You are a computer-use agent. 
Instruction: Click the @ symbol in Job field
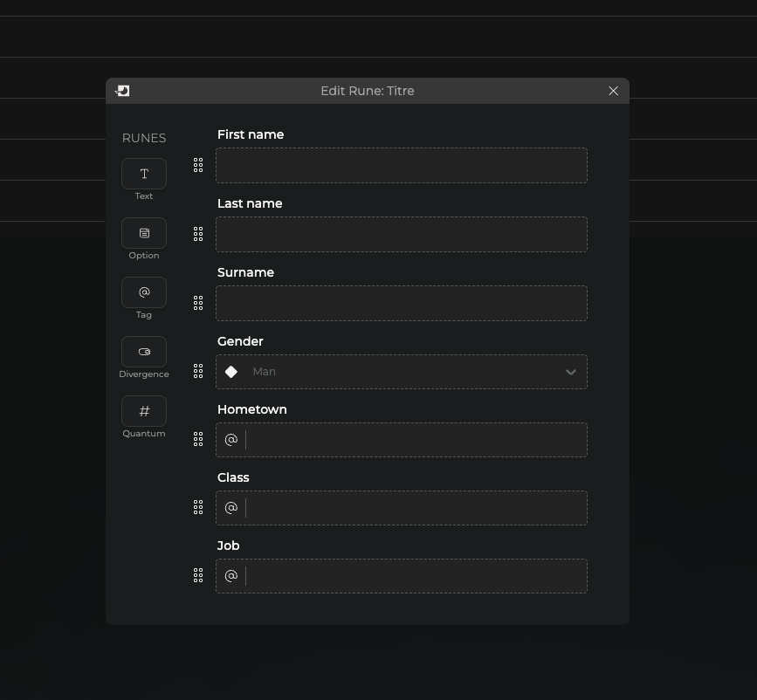pyautogui.click(x=231, y=576)
